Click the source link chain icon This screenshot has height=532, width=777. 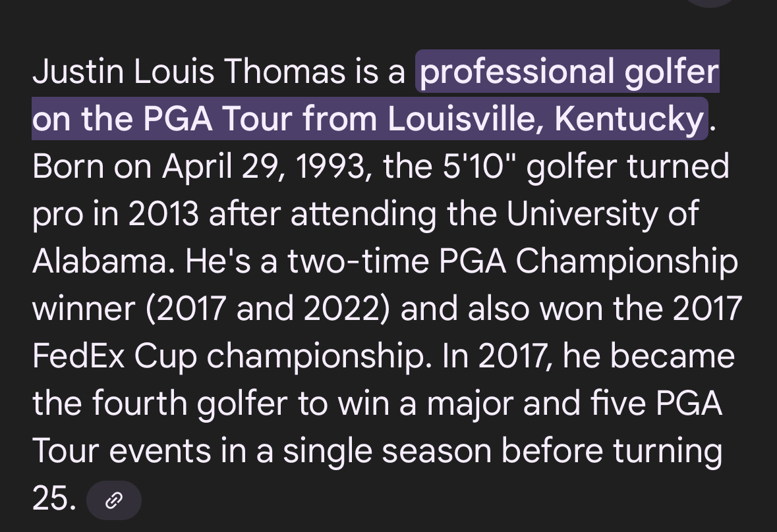coord(114,501)
